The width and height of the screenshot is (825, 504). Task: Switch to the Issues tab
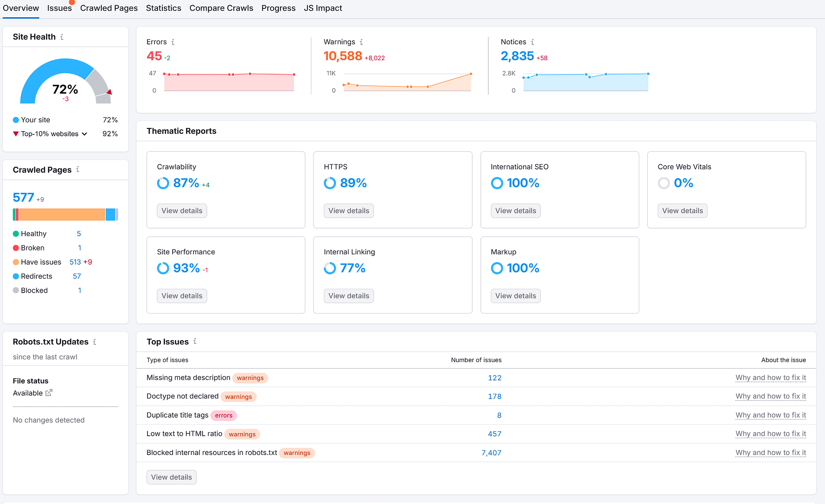(x=59, y=8)
